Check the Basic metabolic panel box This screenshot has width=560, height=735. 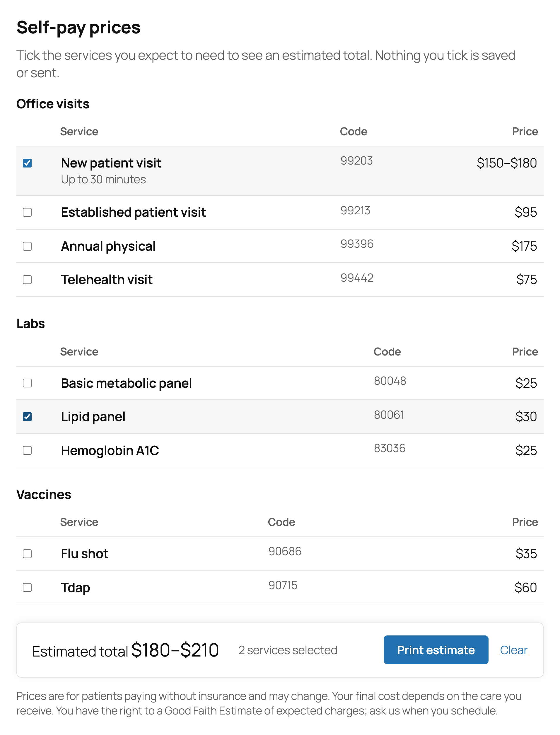[x=27, y=383]
